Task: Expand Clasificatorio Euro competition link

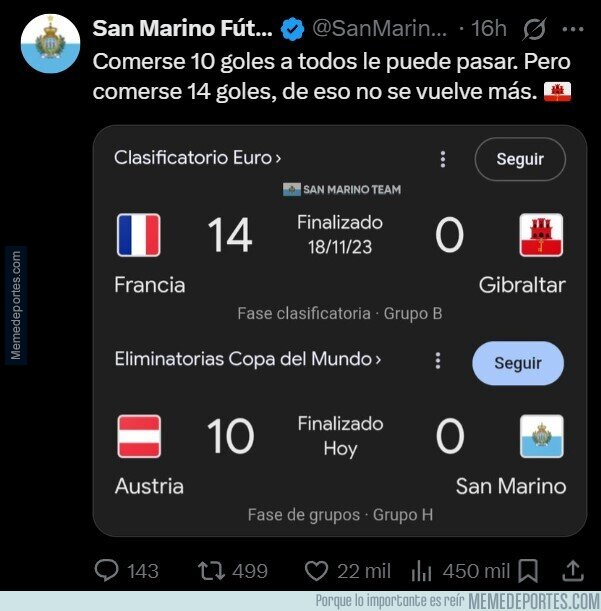Action: [197, 158]
